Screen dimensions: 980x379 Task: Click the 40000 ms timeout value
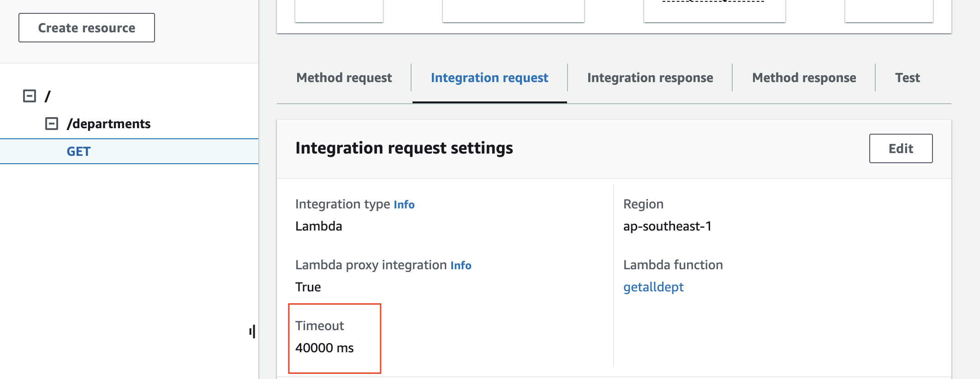coord(324,348)
